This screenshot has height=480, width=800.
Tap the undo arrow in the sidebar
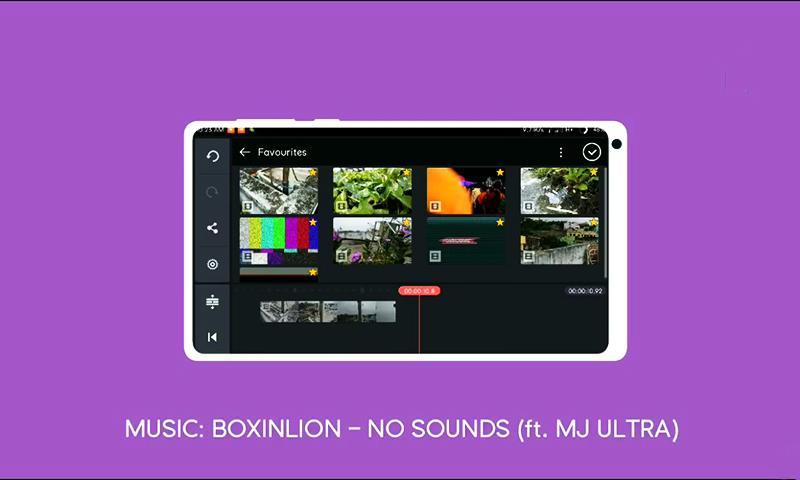213,156
